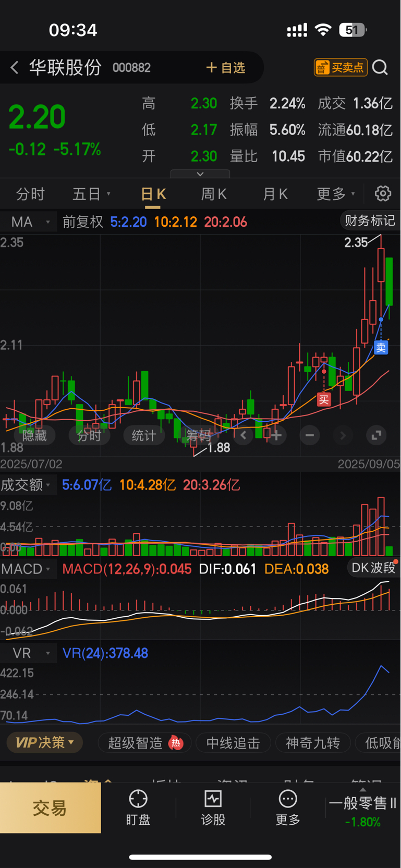Viewport: 401px width, 868px height.
Task: Toggle 财务标记 markers
Action: point(370,221)
